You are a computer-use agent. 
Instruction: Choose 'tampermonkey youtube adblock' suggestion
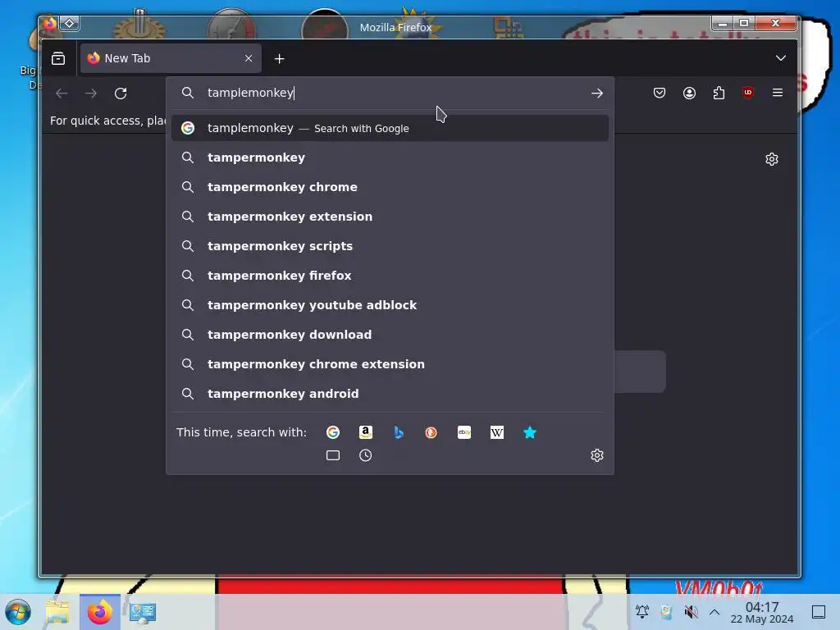coord(390,305)
